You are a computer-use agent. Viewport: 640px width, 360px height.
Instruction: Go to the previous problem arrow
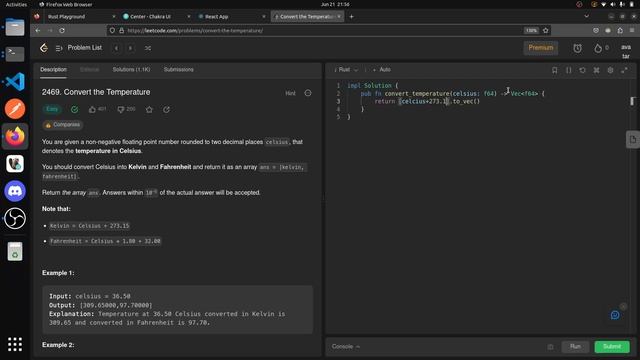pos(116,48)
